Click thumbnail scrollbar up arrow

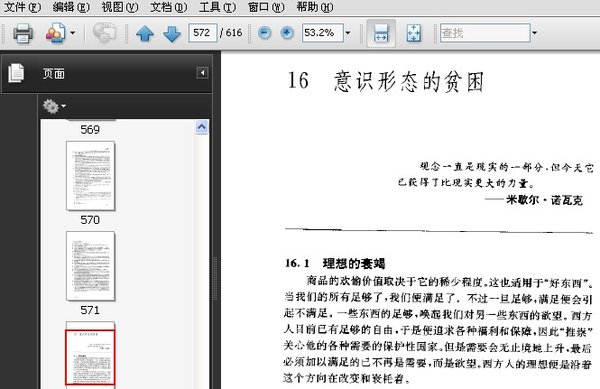pos(202,127)
